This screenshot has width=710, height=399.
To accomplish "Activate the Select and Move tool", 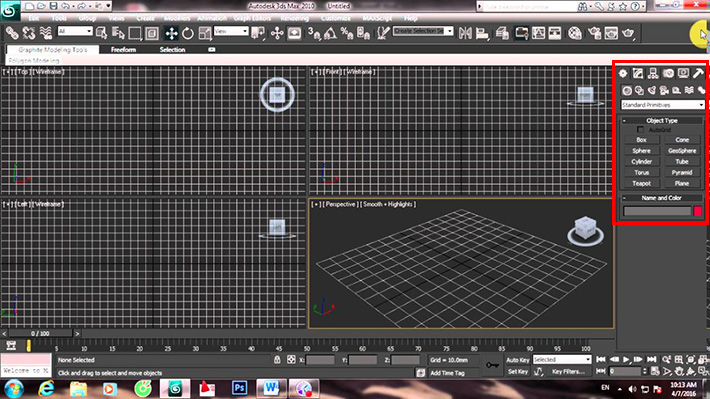I will point(171,33).
